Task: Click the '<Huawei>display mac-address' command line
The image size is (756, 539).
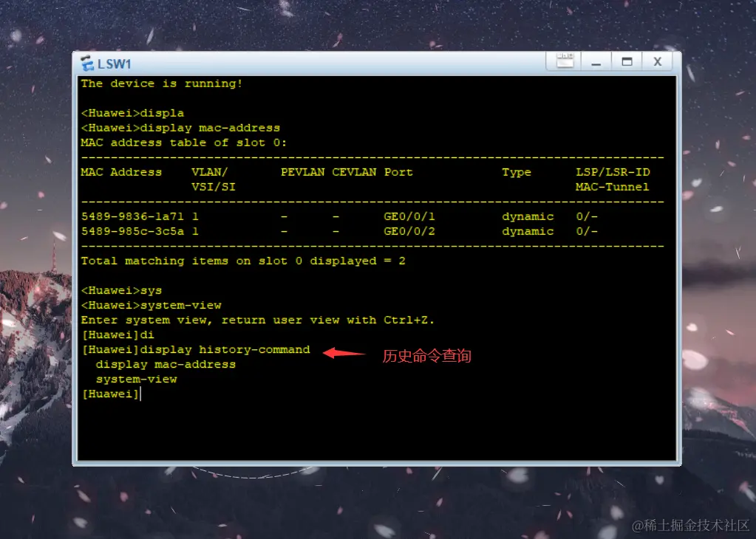Action: tap(180, 128)
